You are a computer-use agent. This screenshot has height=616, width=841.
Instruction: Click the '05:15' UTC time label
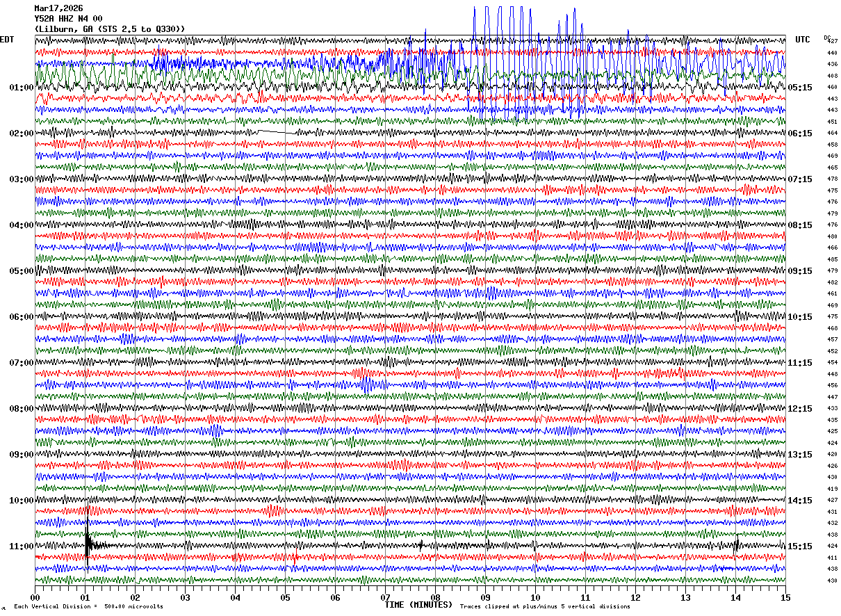pyautogui.click(x=800, y=88)
